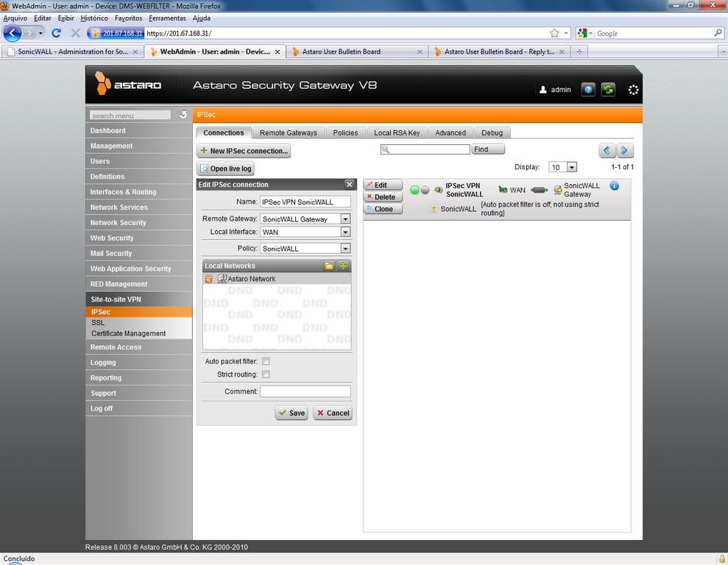728x565 pixels.
Task: Click the SonicWALL policy icon in list
Action: click(x=434, y=209)
